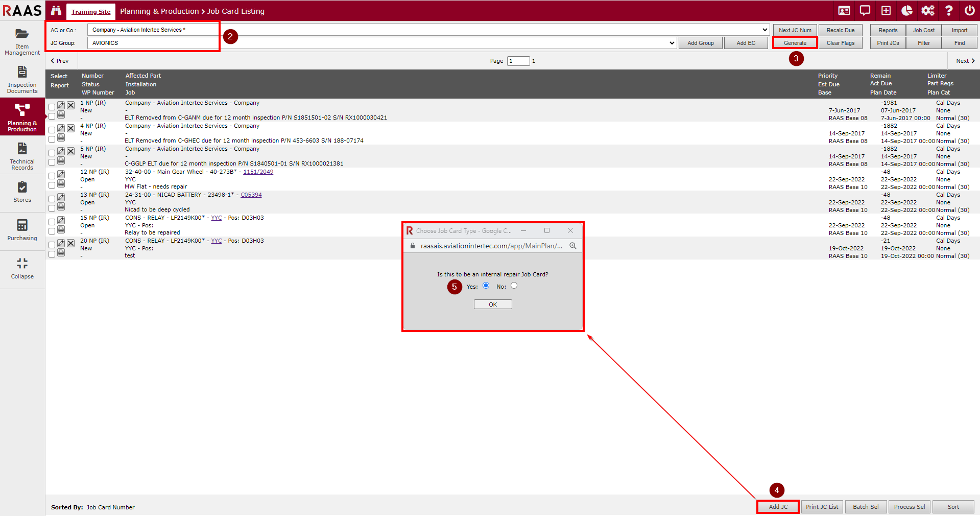This screenshot has height=516, width=980.
Task: Click the power logout icon
Action: tap(969, 11)
